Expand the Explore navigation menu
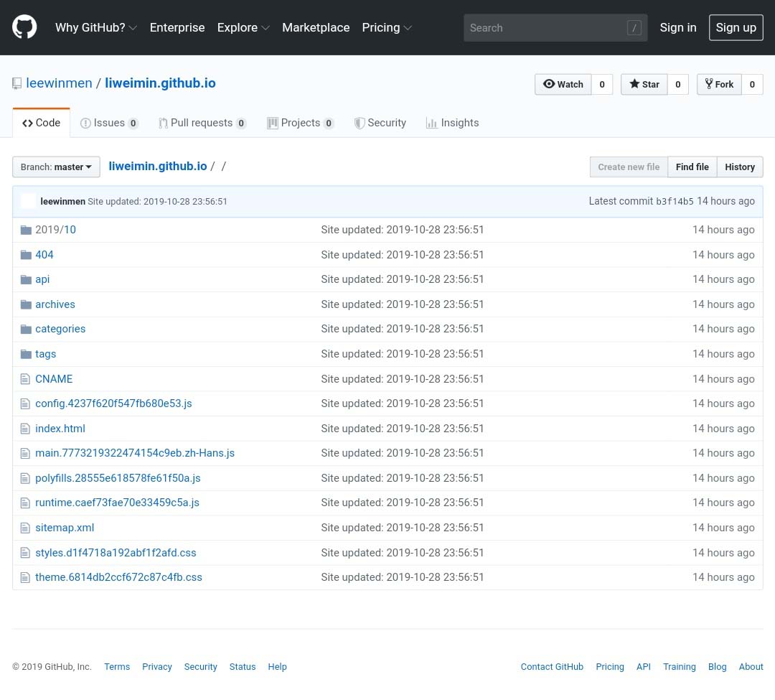Viewport: 775px width, 700px height. 243,27
